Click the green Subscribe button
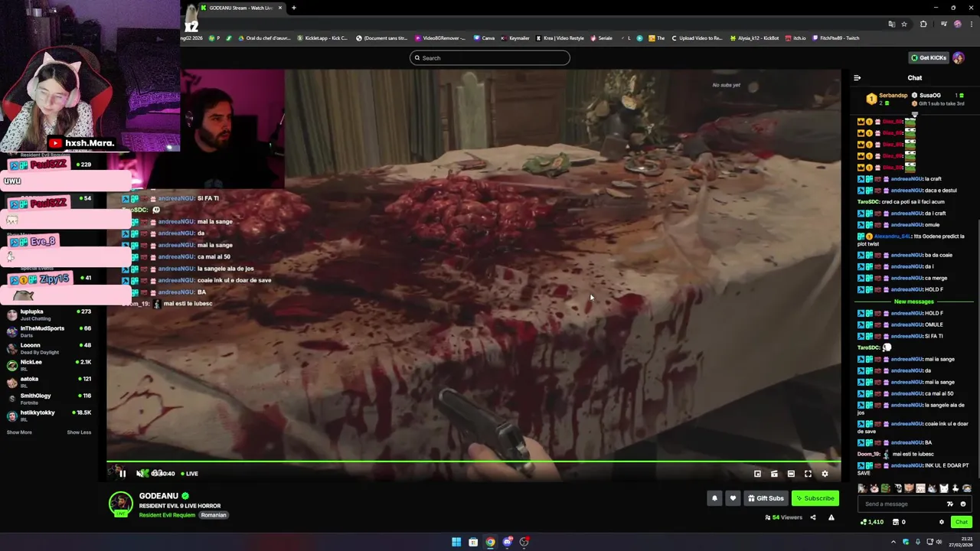This screenshot has width=980, height=551. 815,498
